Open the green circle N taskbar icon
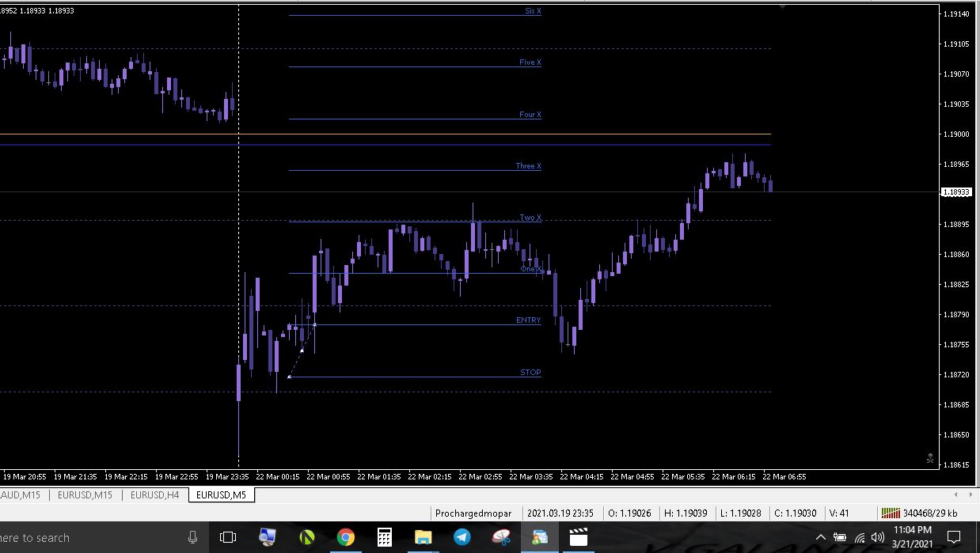Viewport: 980px width, 553px height. point(307,538)
